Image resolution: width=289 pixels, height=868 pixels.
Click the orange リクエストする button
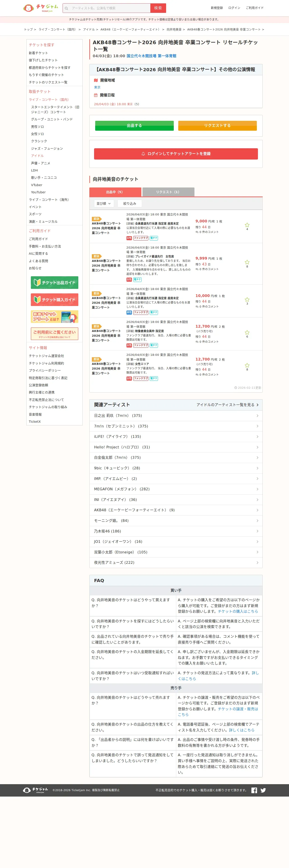tap(217, 125)
